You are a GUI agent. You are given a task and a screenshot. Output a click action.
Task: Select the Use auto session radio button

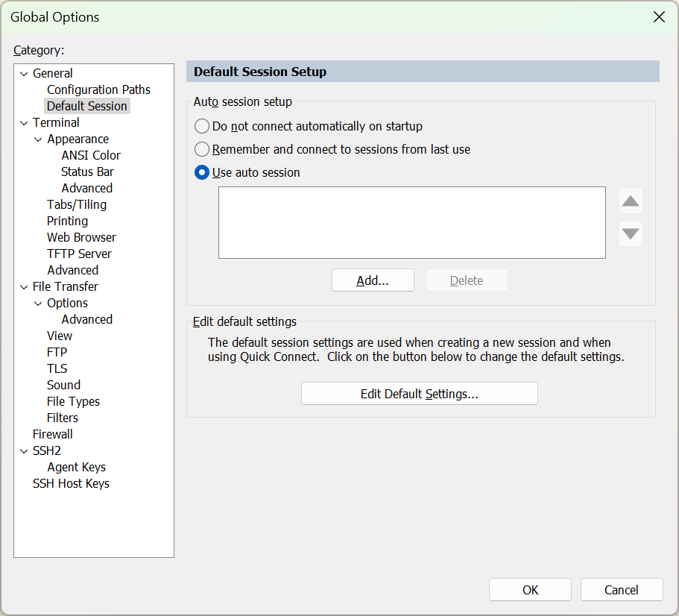click(x=202, y=172)
